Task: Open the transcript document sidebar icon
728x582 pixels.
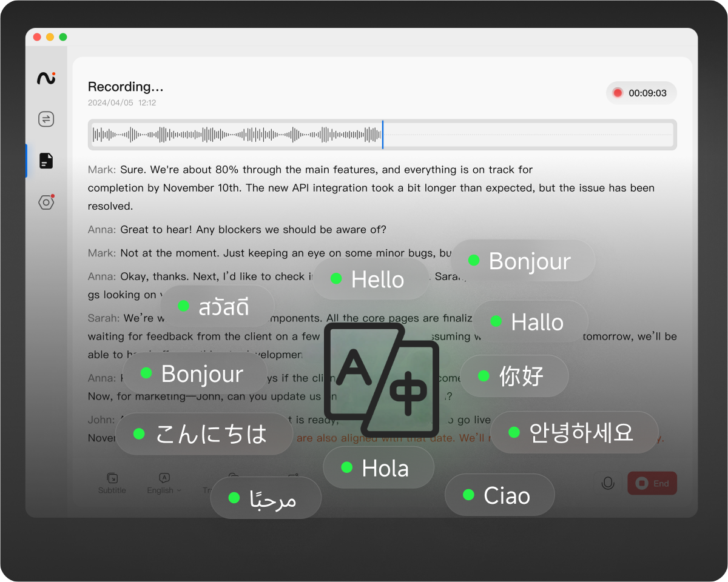Action: [x=46, y=161]
